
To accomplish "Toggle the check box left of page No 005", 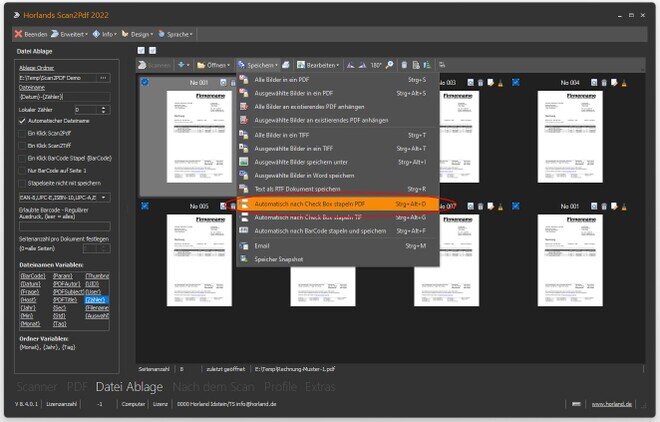I will 145,206.
